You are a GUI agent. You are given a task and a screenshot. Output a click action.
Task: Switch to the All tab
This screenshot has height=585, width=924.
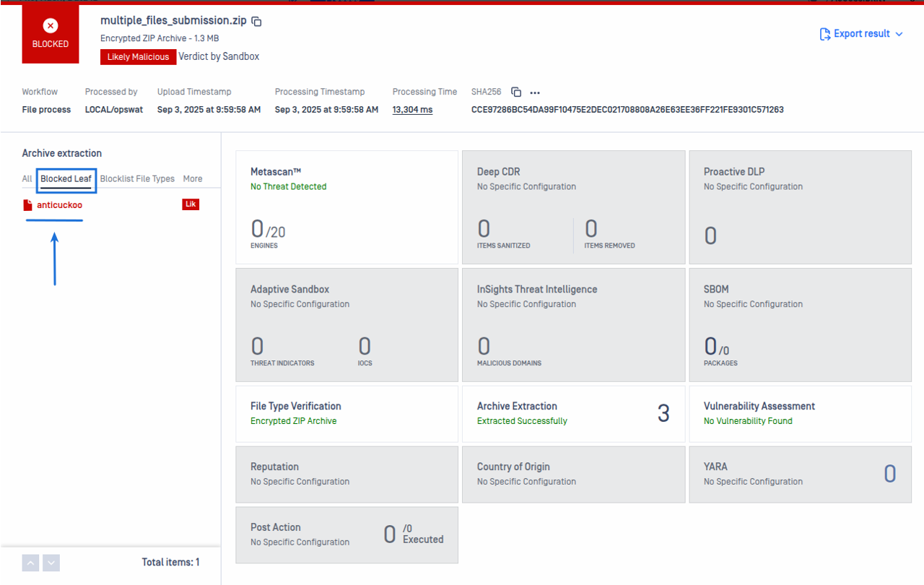click(27, 178)
